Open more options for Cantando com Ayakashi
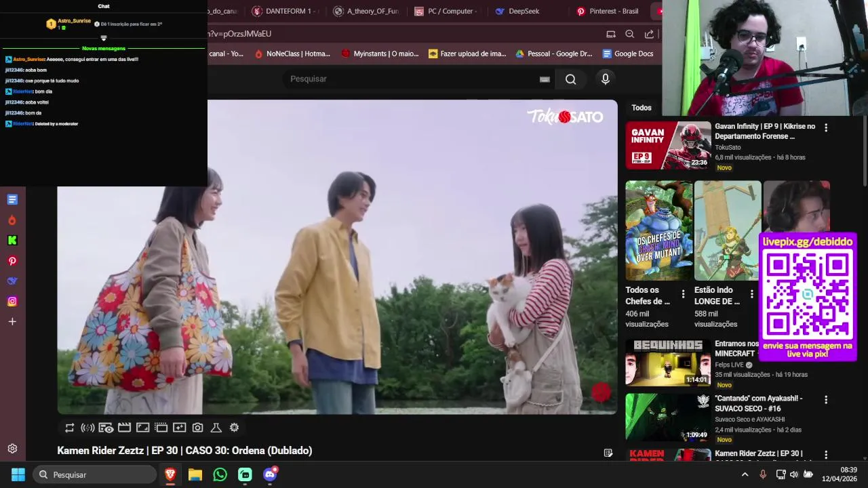The height and width of the screenshot is (488, 868). coord(826,400)
